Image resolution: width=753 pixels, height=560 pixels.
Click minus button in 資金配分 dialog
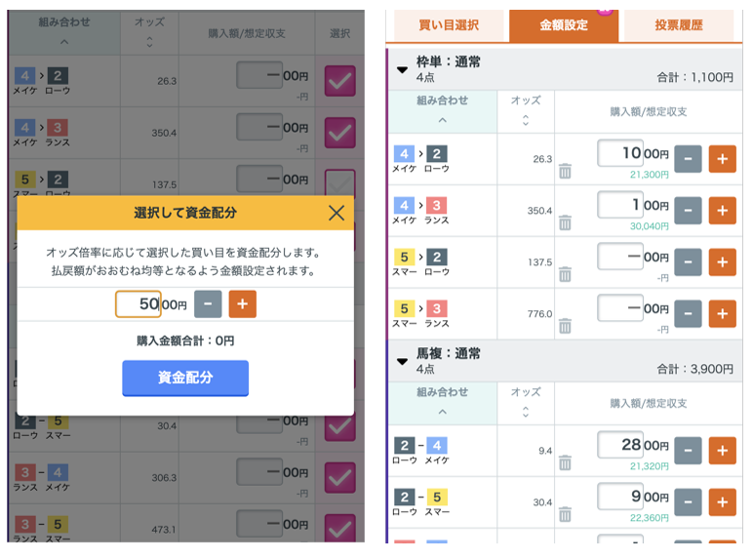click(x=208, y=304)
